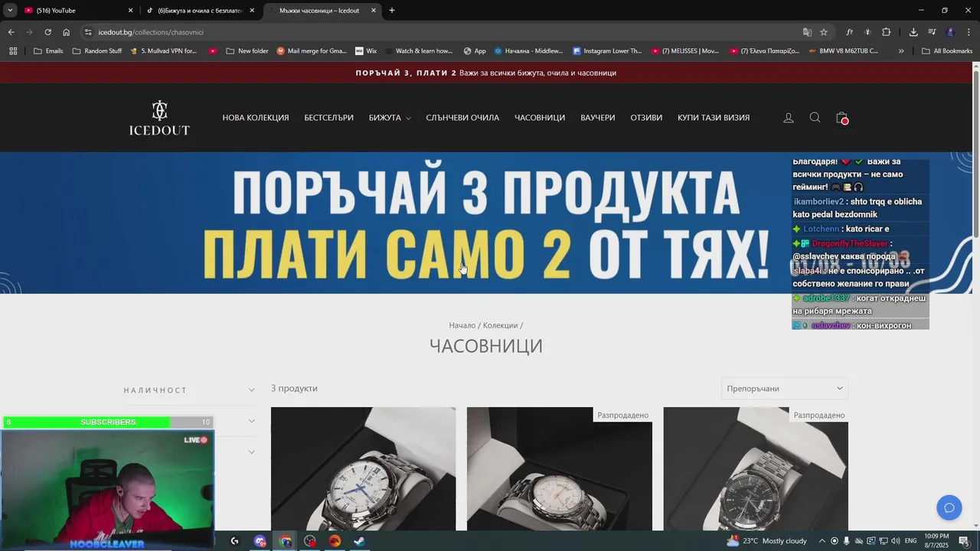Open the All Bookmarks folder
Screen dimensions: 980x551
(x=947, y=51)
